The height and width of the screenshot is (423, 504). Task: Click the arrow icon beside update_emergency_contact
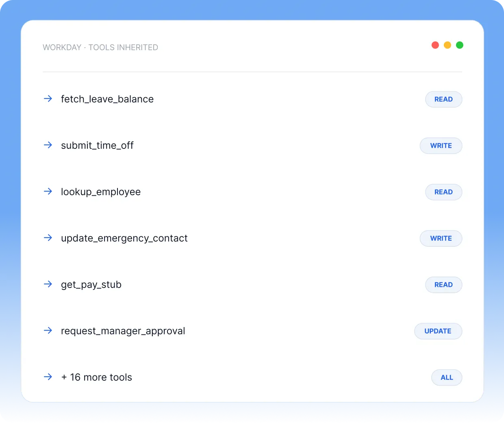point(48,238)
